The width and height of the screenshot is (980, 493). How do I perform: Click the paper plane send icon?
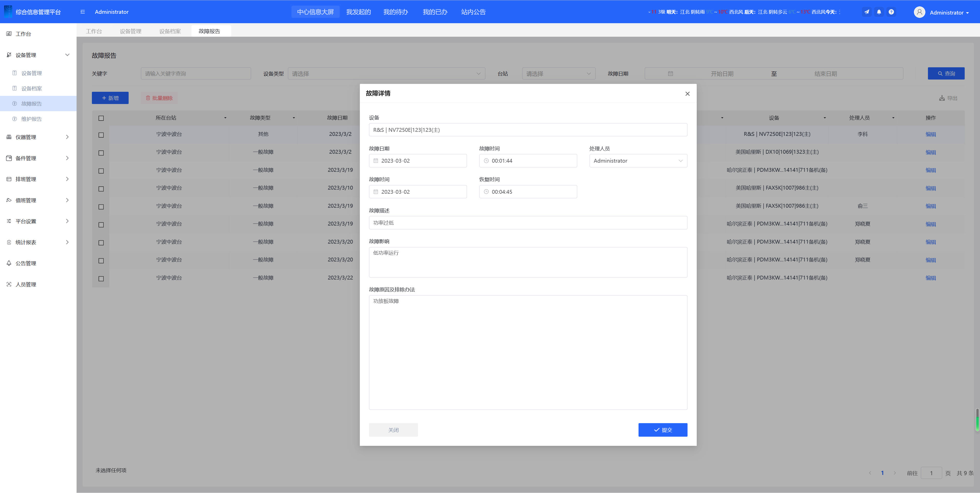tap(867, 12)
